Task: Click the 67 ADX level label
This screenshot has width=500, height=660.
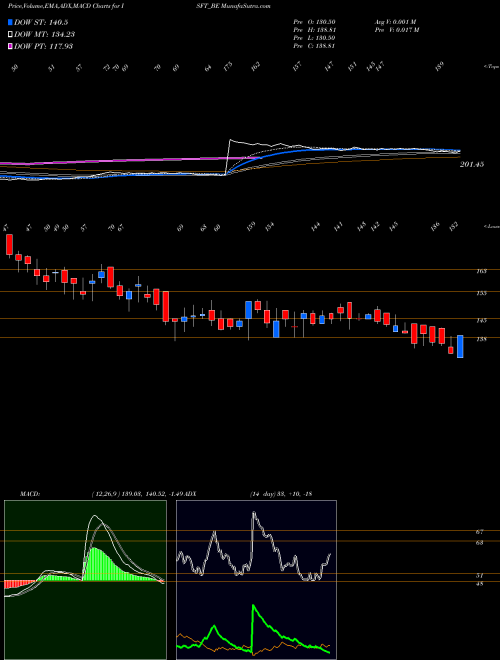Action: 479,532
